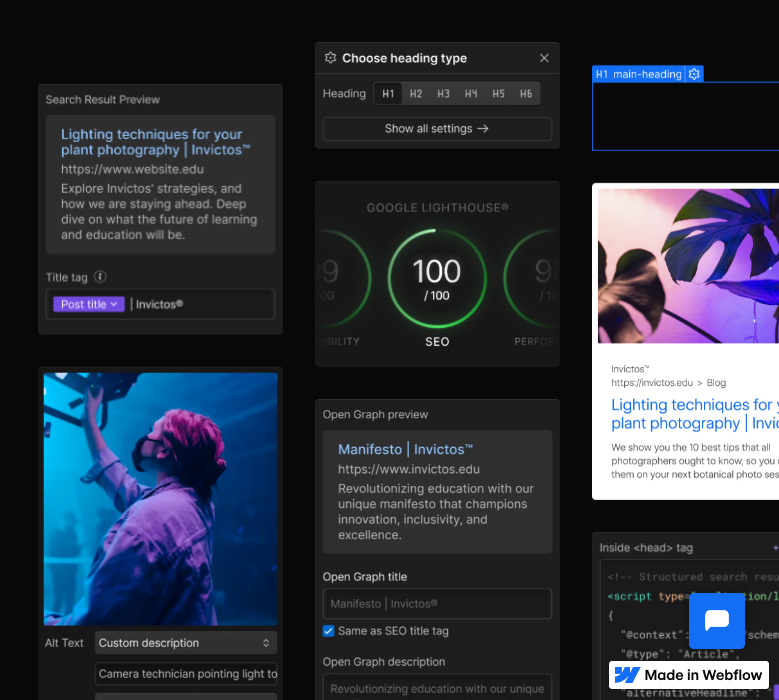The width and height of the screenshot is (779, 700).
Task: Click the Search Result Preview heading
Action: pos(103,100)
